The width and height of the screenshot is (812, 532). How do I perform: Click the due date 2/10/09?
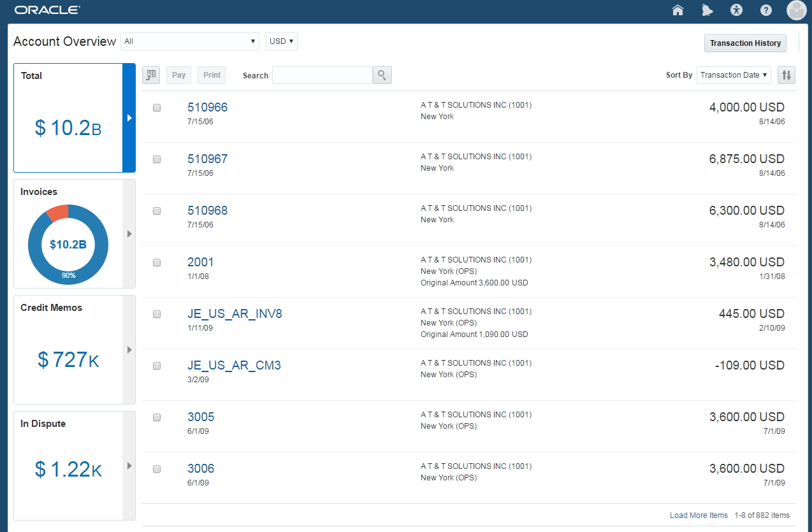point(772,328)
